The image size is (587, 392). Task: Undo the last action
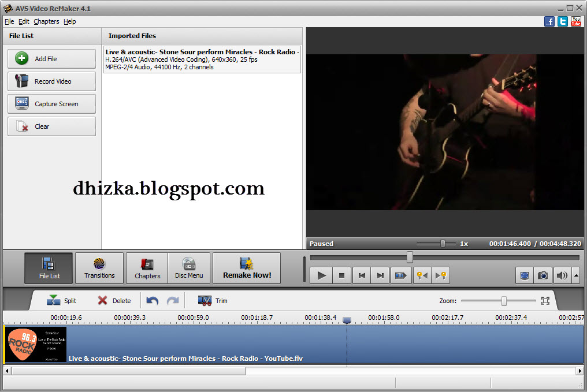click(152, 300)
